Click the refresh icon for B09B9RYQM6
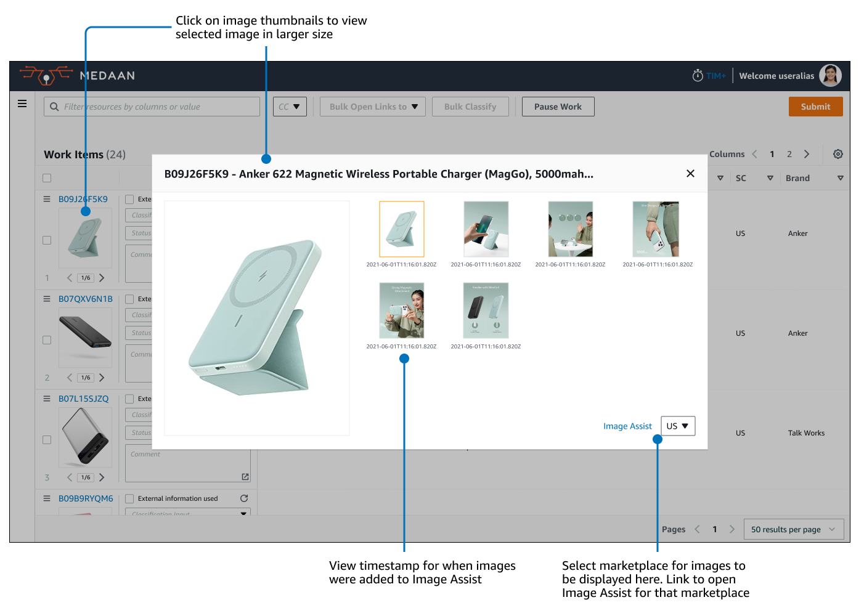Screen dimensions: 864x616 click(244, 498)
